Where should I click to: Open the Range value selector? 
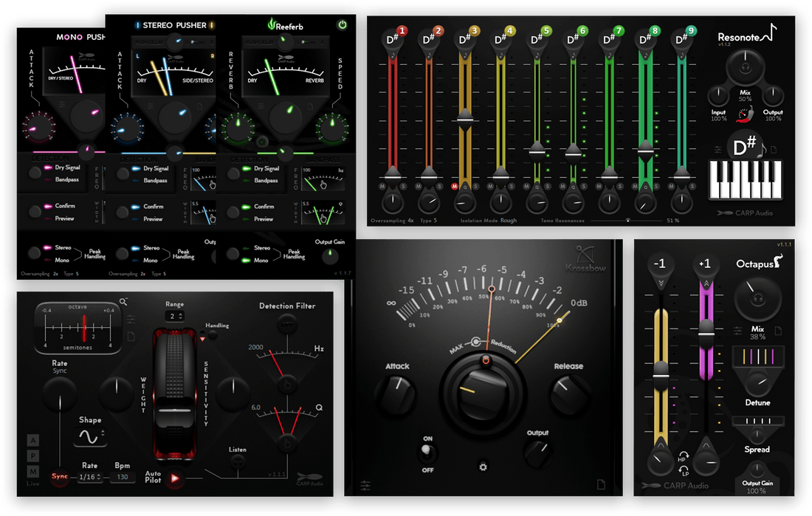[x=174, y=316]
